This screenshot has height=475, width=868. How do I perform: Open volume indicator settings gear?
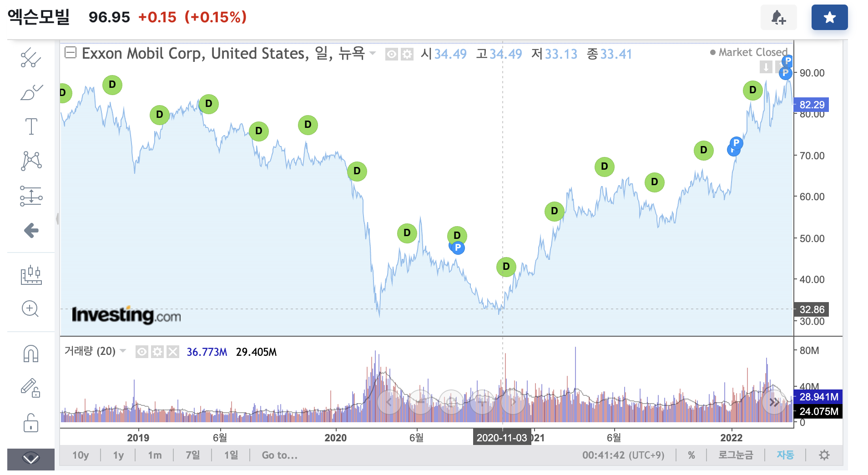point(157,352)
